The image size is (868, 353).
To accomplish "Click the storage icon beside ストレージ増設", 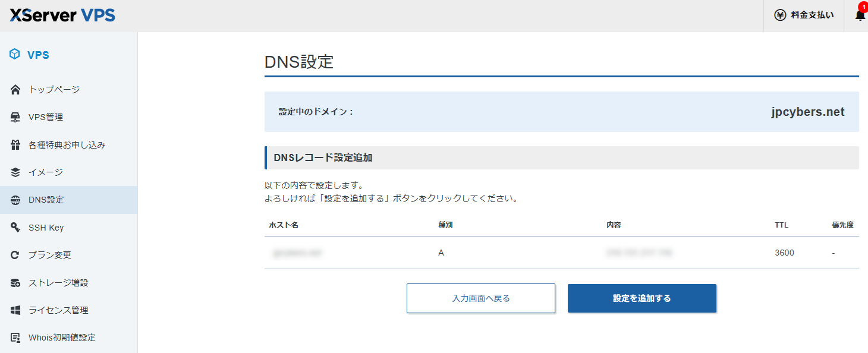I will click(16, 283).
